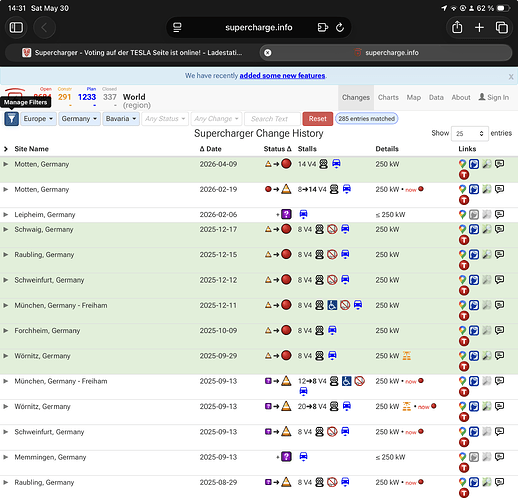518x500 pixels.
Task: Switch to the Map tab
Action: pos(413,97)
